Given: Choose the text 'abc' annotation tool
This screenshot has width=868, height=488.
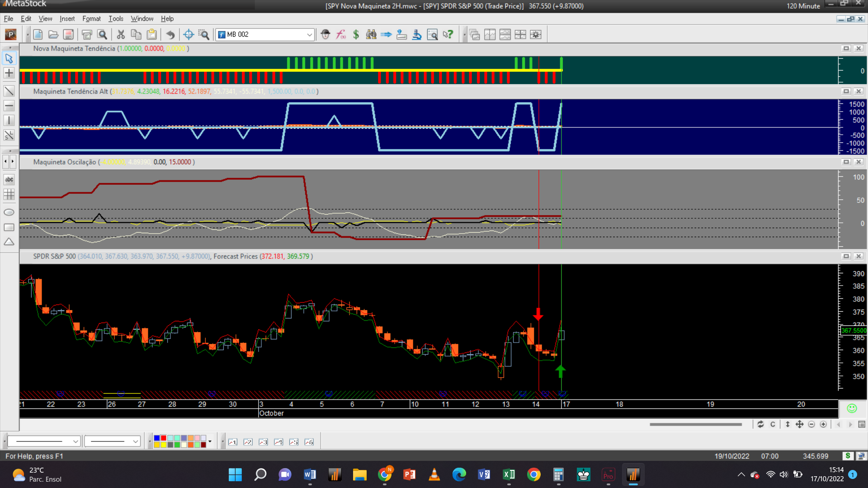Looking at the screenshot, I should [9, 179].
